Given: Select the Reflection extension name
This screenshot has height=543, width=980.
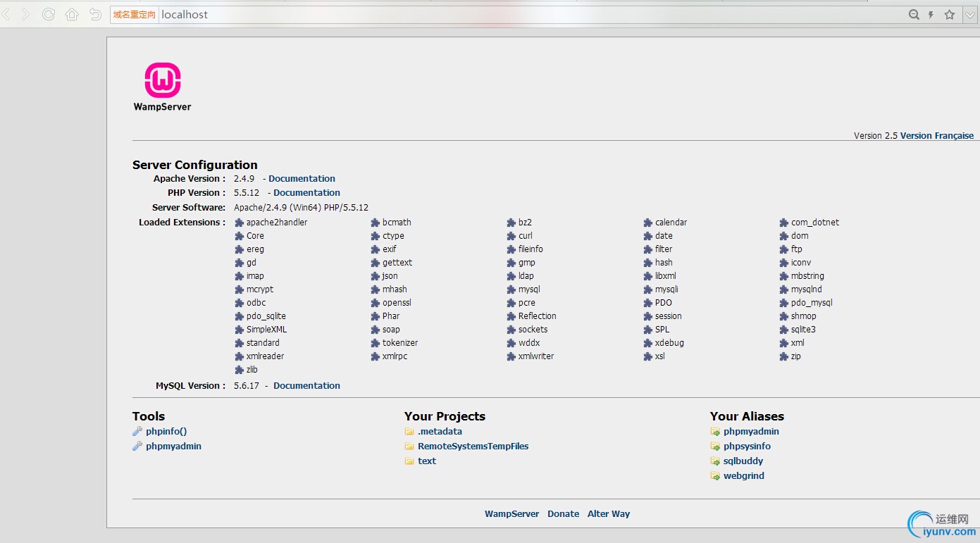Looking at the screenshot, I should [538, 316].
